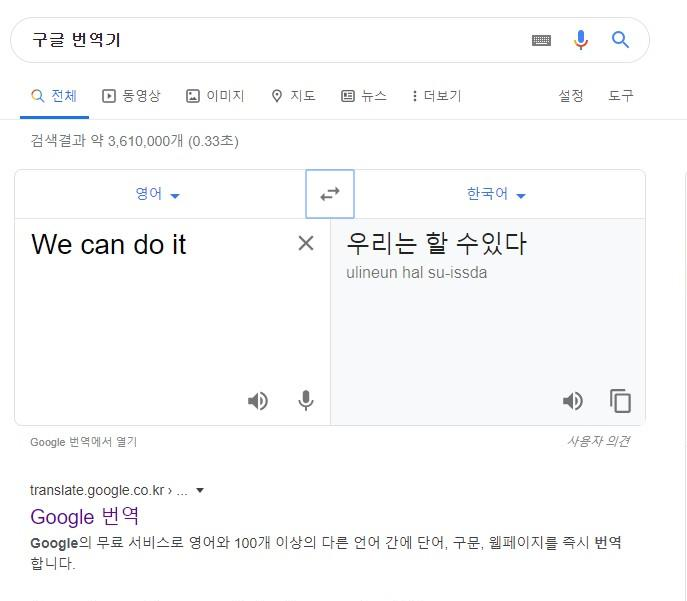
Task: Click the romanization 'ulineun hal su-issda'
Action: [x=416, y=272]
